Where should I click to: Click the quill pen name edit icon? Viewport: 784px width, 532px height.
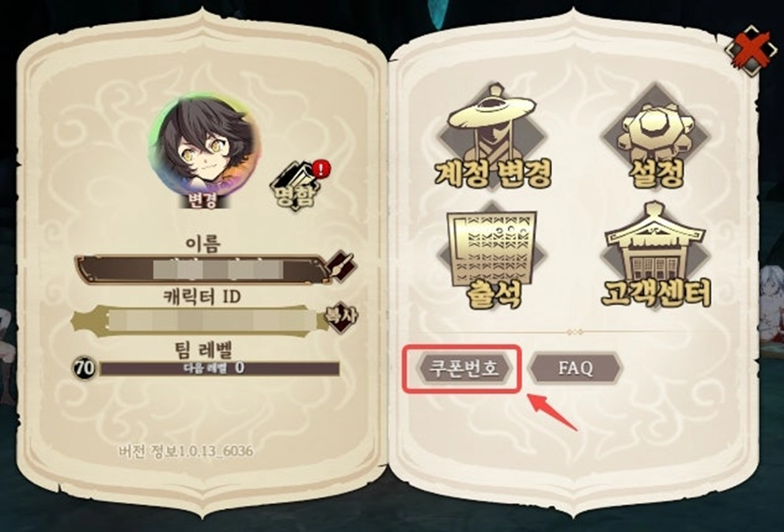click(x=342, y=266)
